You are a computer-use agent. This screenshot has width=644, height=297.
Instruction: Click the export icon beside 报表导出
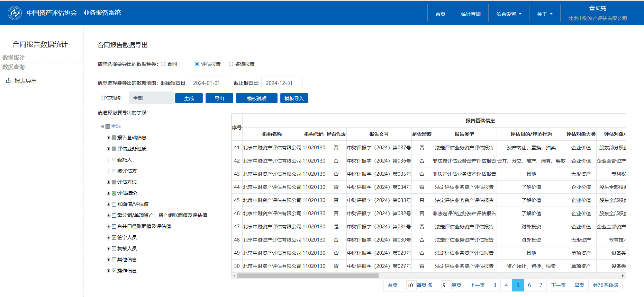[8, 81]
